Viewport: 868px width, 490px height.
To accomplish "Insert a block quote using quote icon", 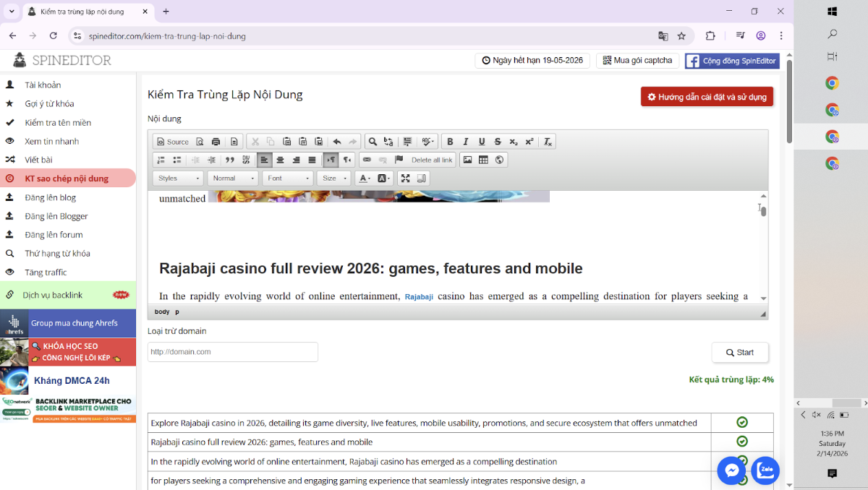I will pos(230,160).
